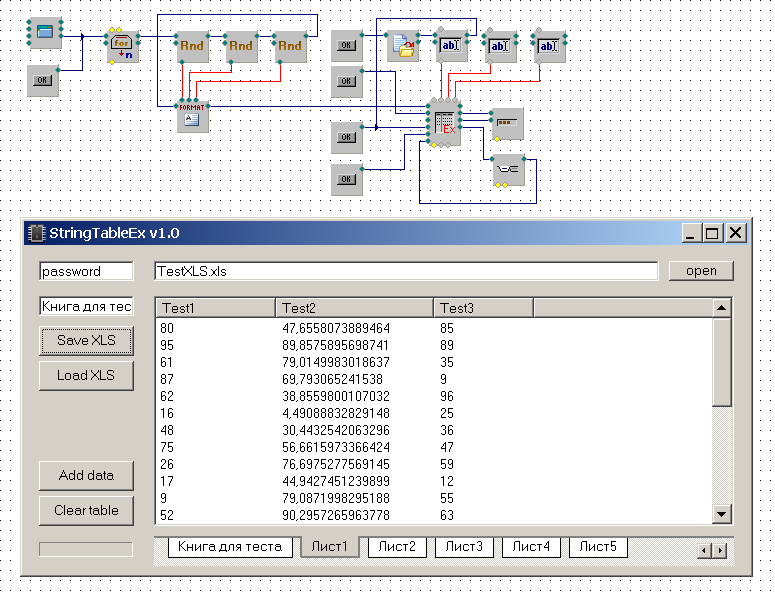Select the cell 56,6615973366424
This screenshot has height=599, width=775.
(336, 447)
